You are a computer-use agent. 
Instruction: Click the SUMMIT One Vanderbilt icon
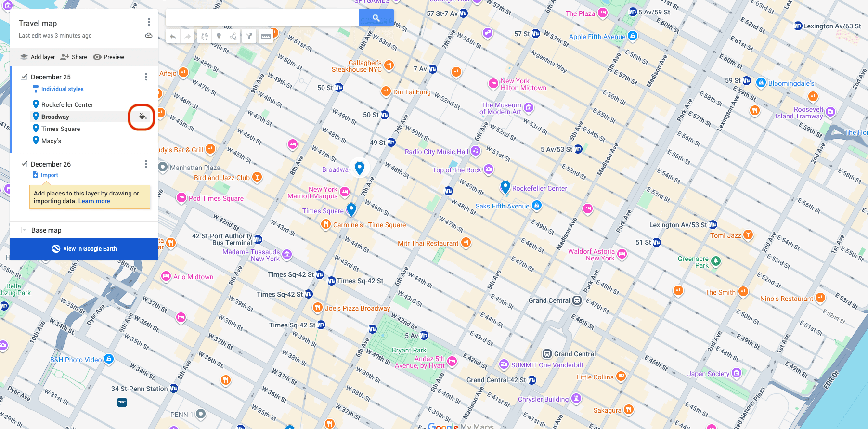point(504,364)
